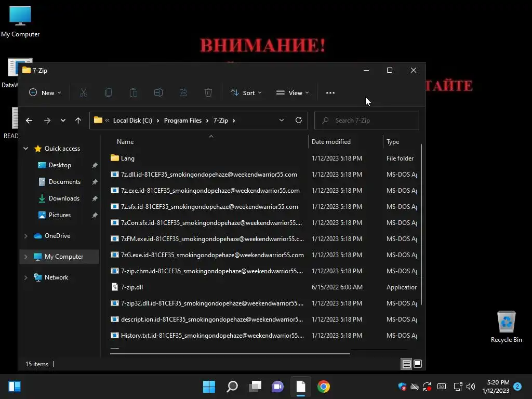
Task: Click the volume speaker tray icon
Action: click(471, 387)
